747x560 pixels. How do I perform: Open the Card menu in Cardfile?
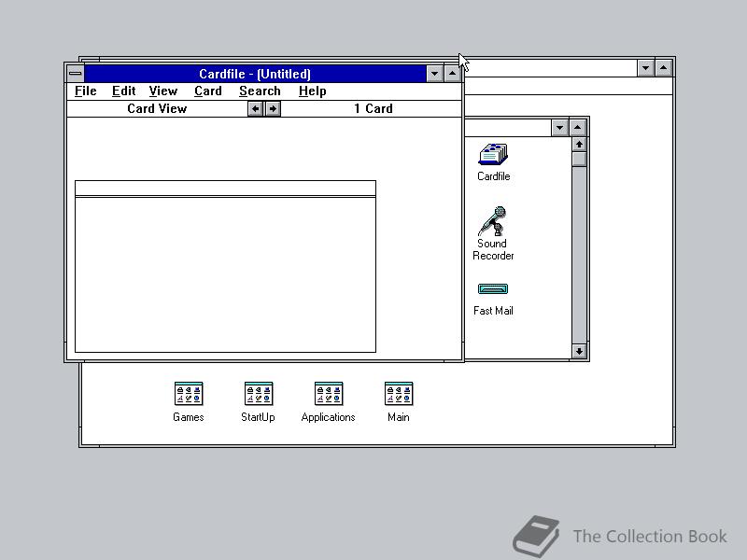pyautogui.click(x=208, y=91)
